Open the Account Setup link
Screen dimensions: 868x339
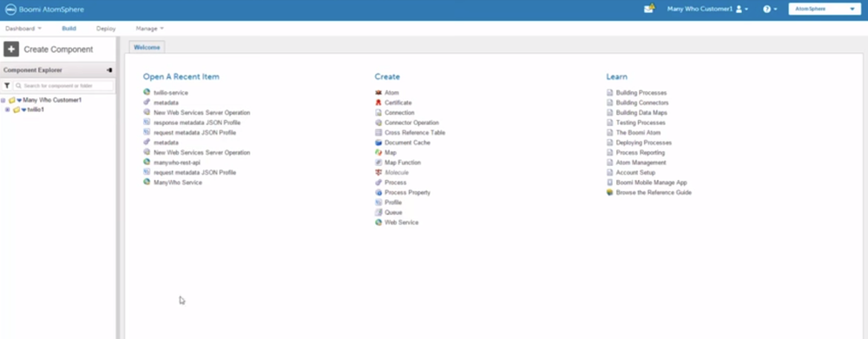[635, 173]
